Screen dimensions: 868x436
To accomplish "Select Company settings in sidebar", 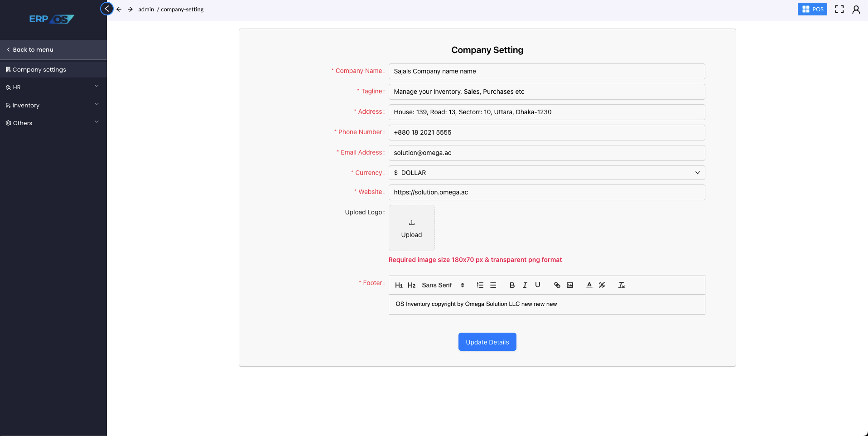I will 39,69.
